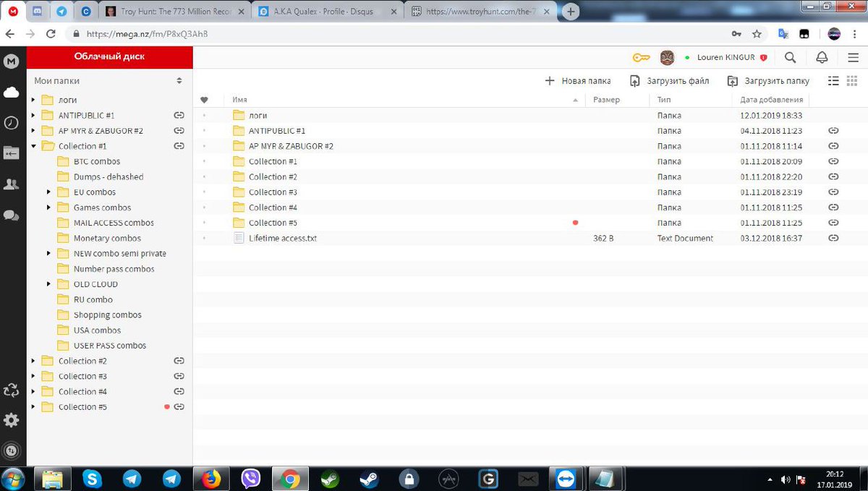868x491 pixels.
Task: Open the settings gear in left sidebar
Action: click(12, 420)
